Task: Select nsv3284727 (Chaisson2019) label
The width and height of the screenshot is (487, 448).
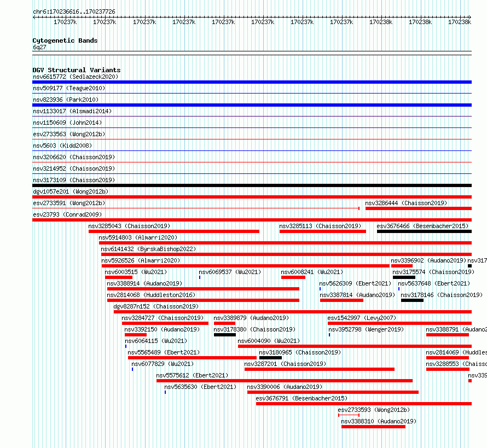Action: [x=163, y=318]
